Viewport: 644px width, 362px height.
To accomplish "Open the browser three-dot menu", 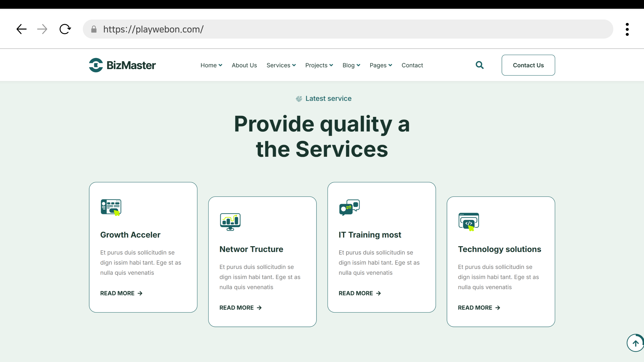I will 627,29.
